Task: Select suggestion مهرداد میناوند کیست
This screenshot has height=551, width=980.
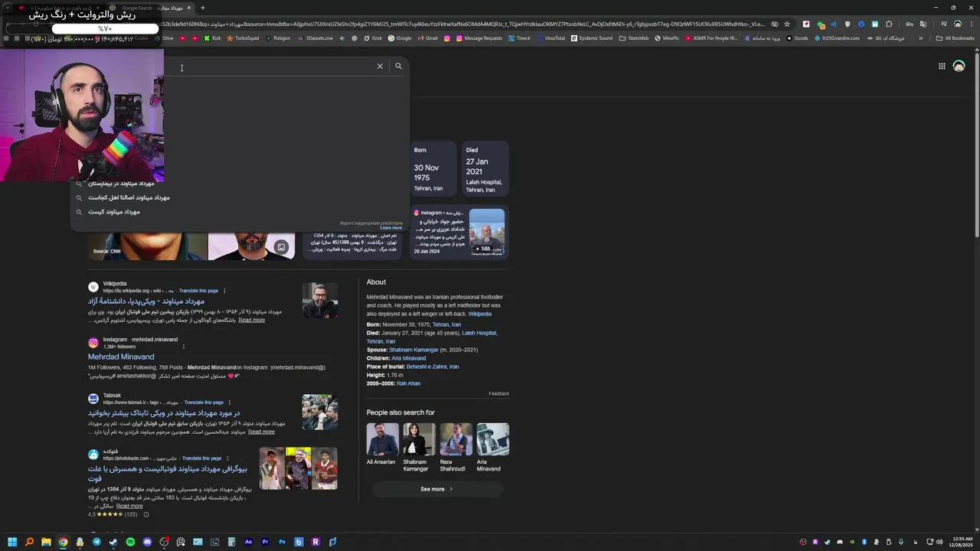Action: 114,212
